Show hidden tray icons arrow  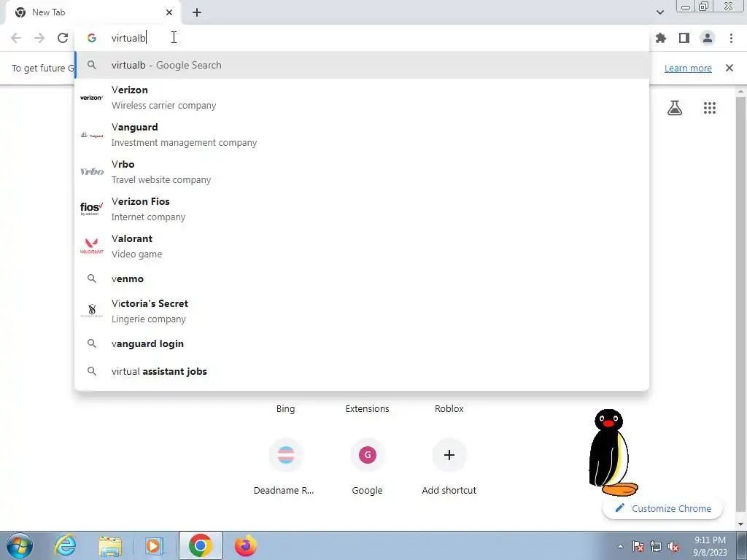[620, 546]
